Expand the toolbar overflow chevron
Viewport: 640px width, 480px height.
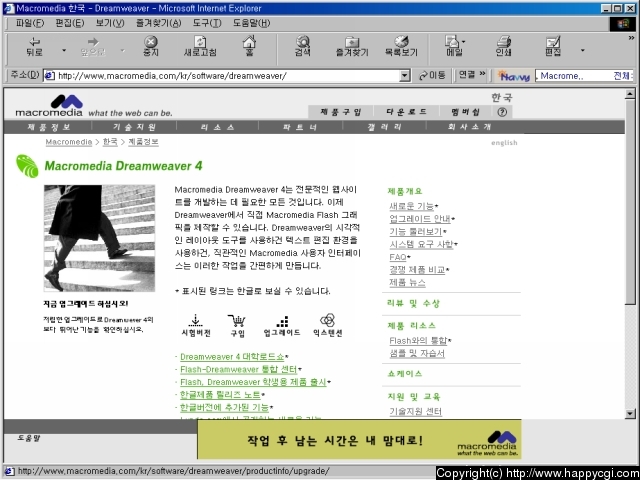(x=631, y=38)
